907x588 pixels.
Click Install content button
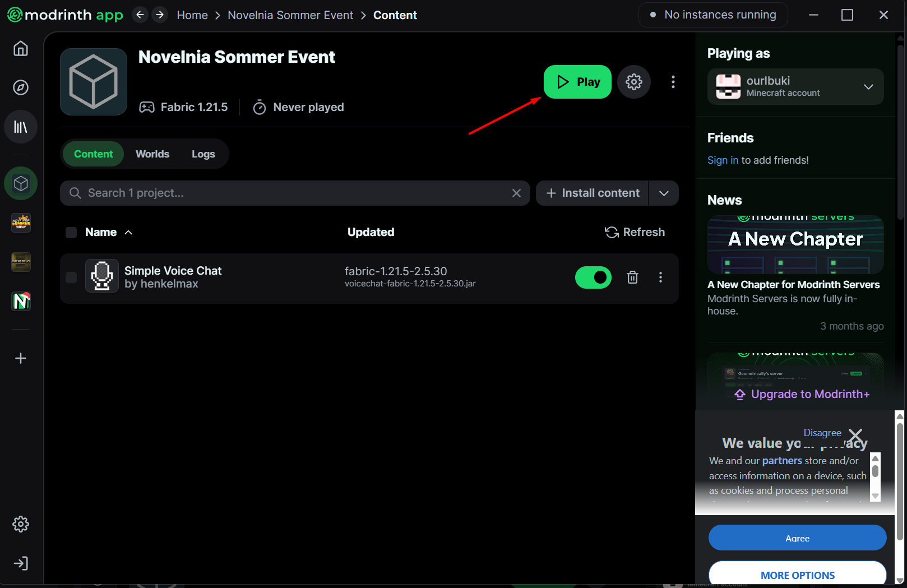593,193
